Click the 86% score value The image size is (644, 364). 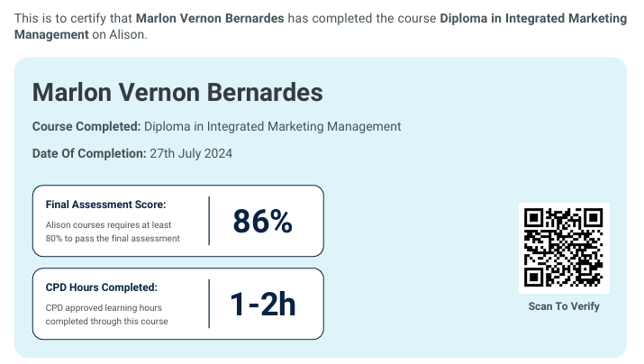(263, 221)
